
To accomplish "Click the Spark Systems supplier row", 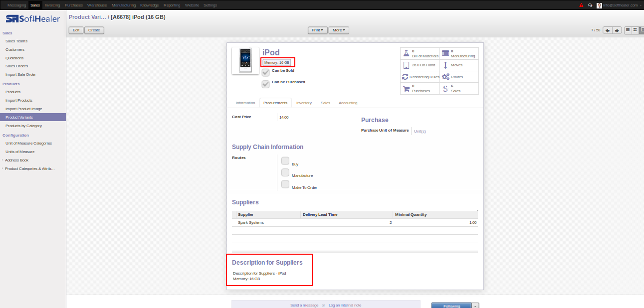I will tap(355, 222).
